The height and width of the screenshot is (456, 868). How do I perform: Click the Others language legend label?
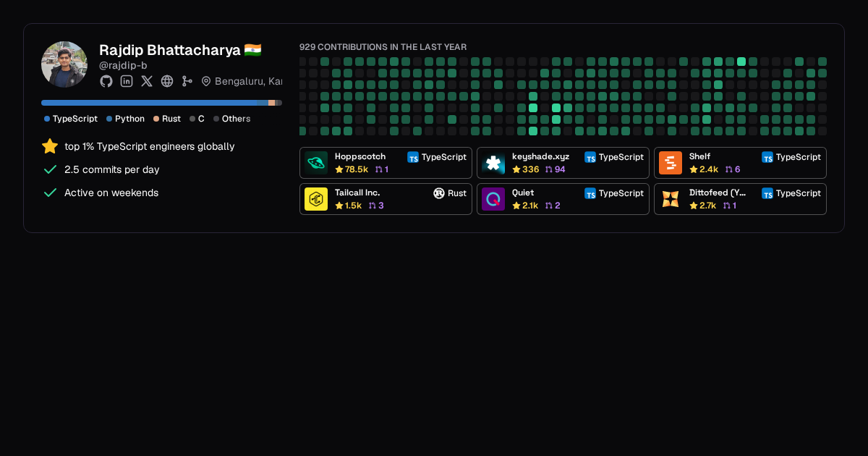point(237,119)
